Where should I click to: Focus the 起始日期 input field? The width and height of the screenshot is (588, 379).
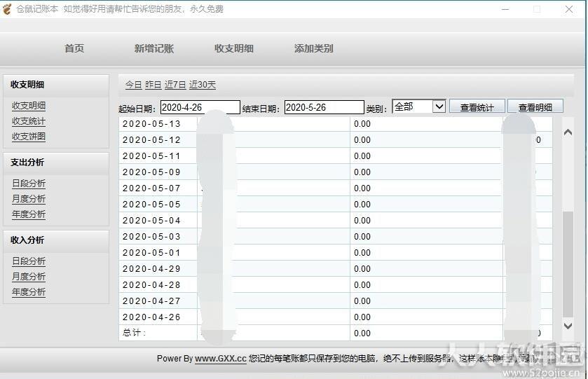[x=200, y=107]
